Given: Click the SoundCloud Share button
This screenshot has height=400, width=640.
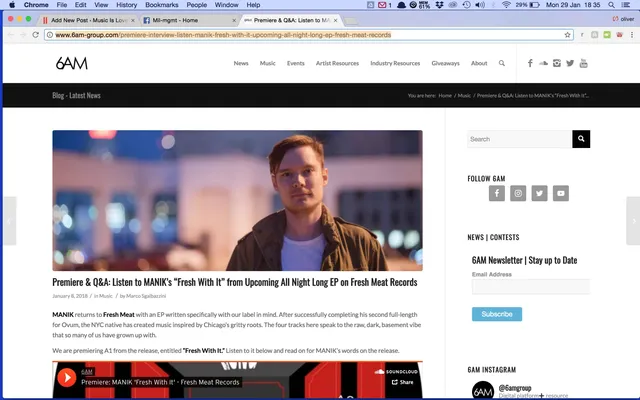Looking at the screenshot, I should point(402,382).
